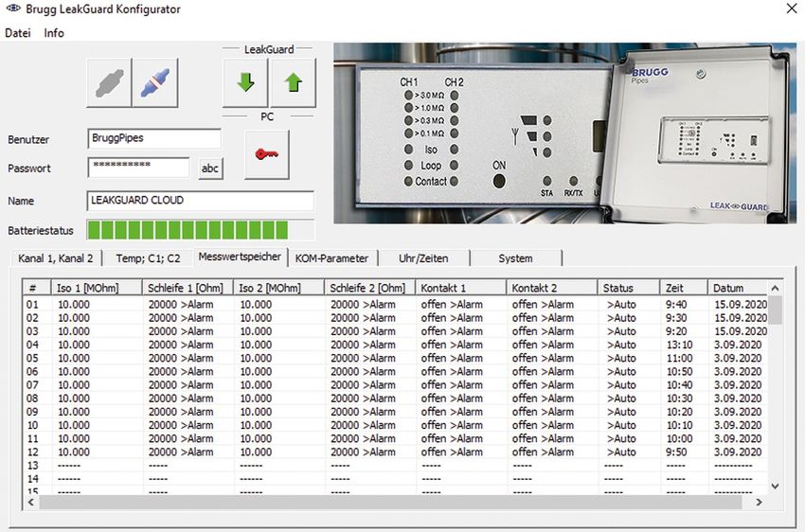
Task: Click the Status column header
Action: (x=629, y=289)
